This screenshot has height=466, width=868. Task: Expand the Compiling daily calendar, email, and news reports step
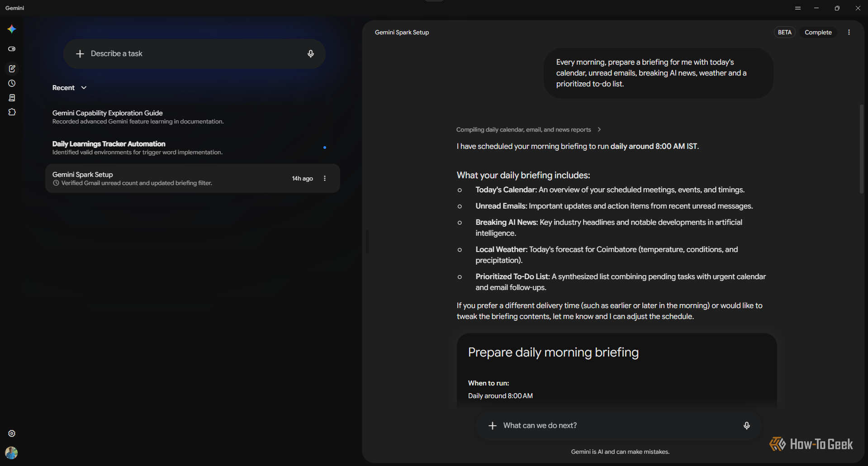coord(529,130)
